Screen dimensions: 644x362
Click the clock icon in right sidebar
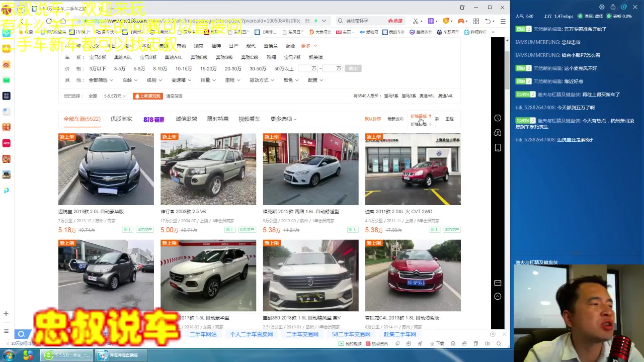pos(498,118)
